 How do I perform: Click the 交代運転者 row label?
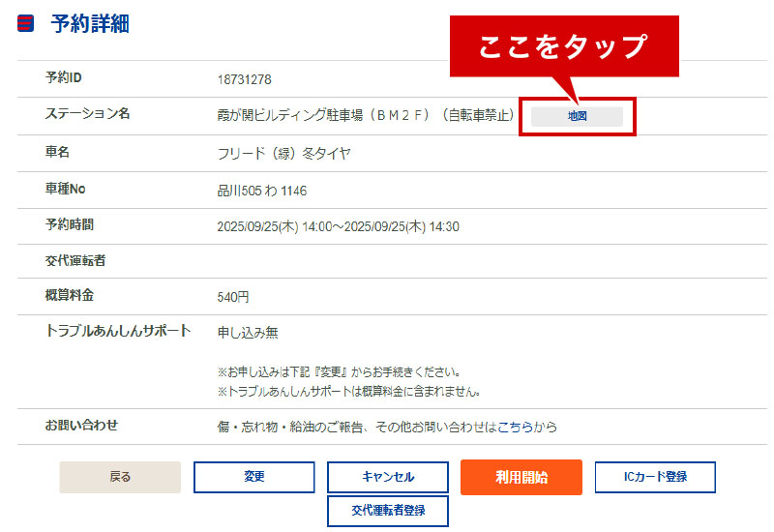coord(76,259)
